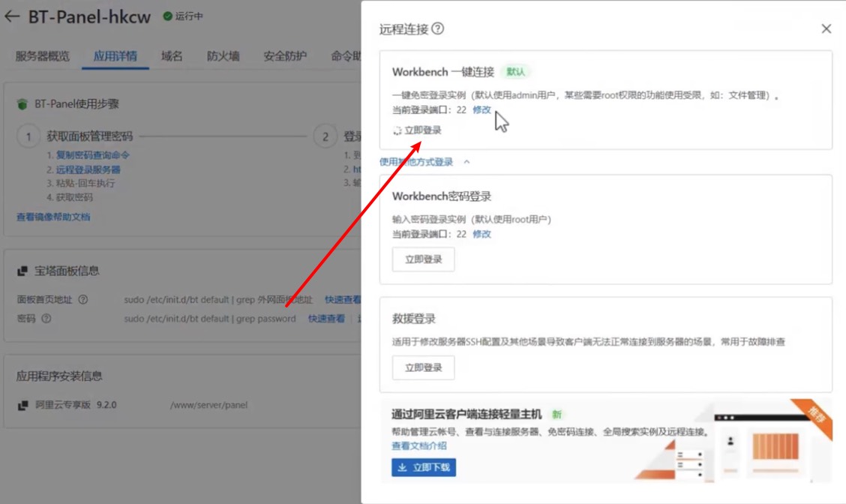The width and height of the screenshot is (846, 504).
Task: Modify port under Workbench密码登录
Action: [x=481, y=234]
